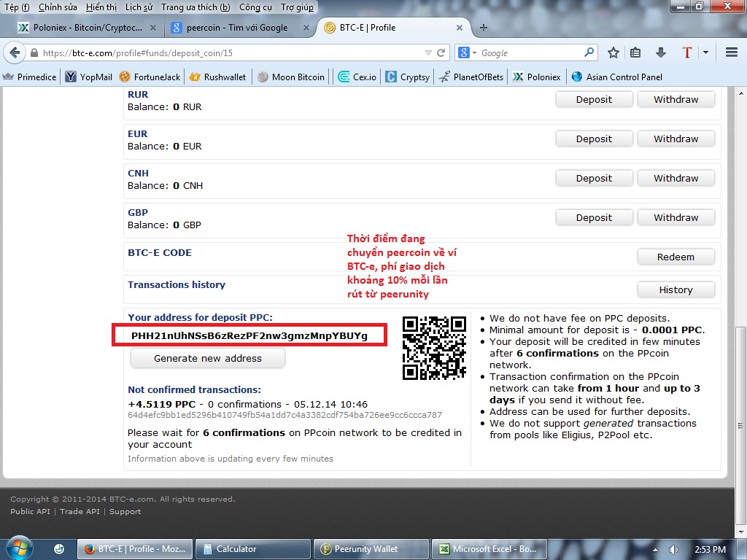Screen dimensions: 747x560
Task: Open the Tệp menu
Action: tap(18, 7)
